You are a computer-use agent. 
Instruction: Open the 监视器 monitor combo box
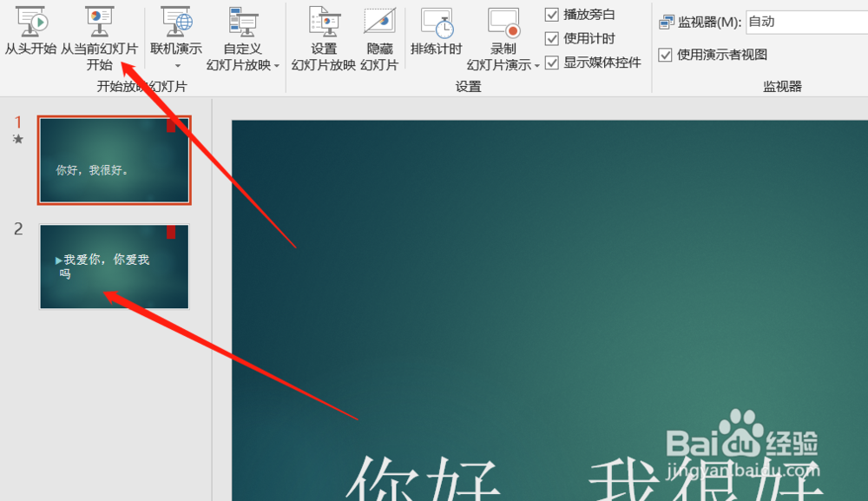point(806,23)
